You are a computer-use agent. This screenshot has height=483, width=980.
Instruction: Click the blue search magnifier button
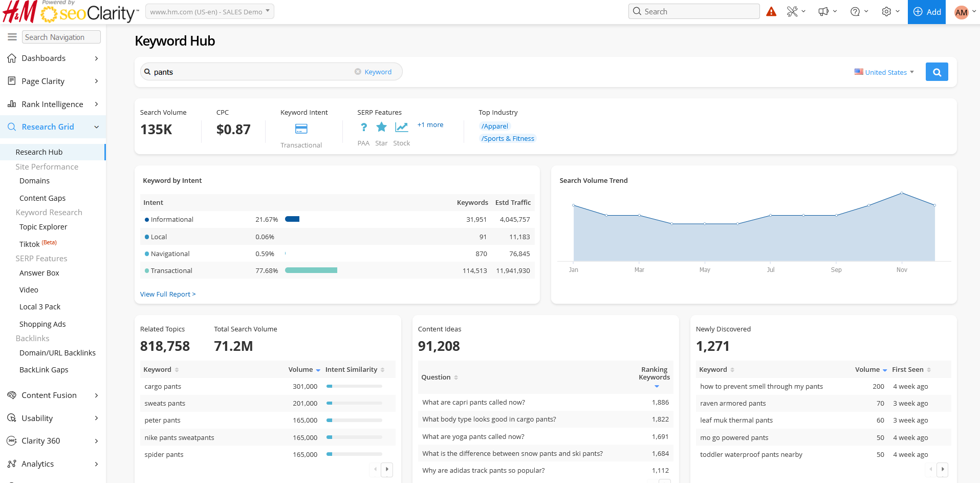[x=937, y=72]
